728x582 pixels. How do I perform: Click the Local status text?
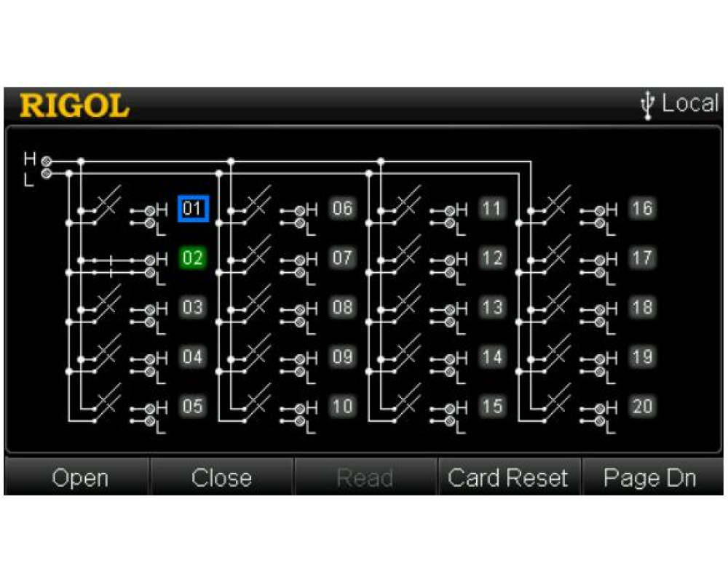pos(689,104)
